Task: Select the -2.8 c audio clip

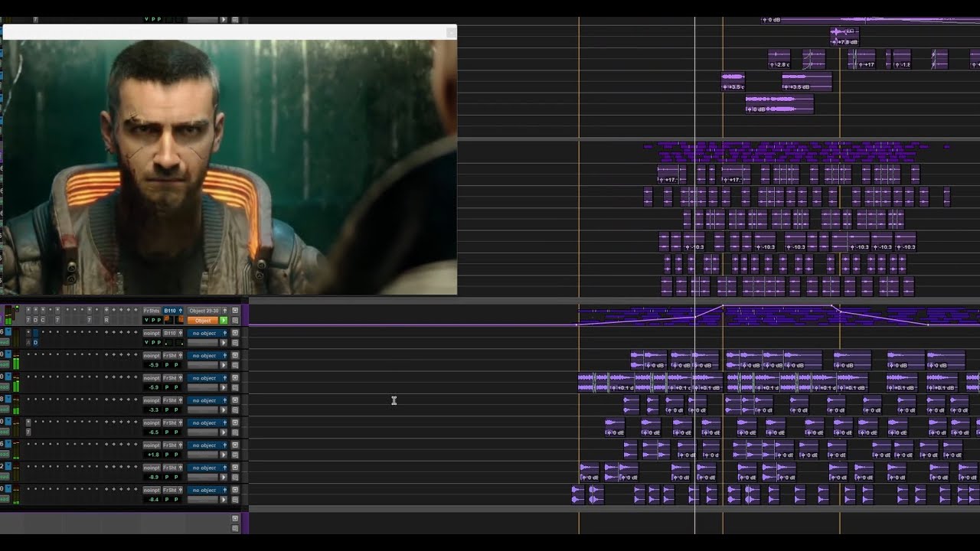Action: [779, 59]
